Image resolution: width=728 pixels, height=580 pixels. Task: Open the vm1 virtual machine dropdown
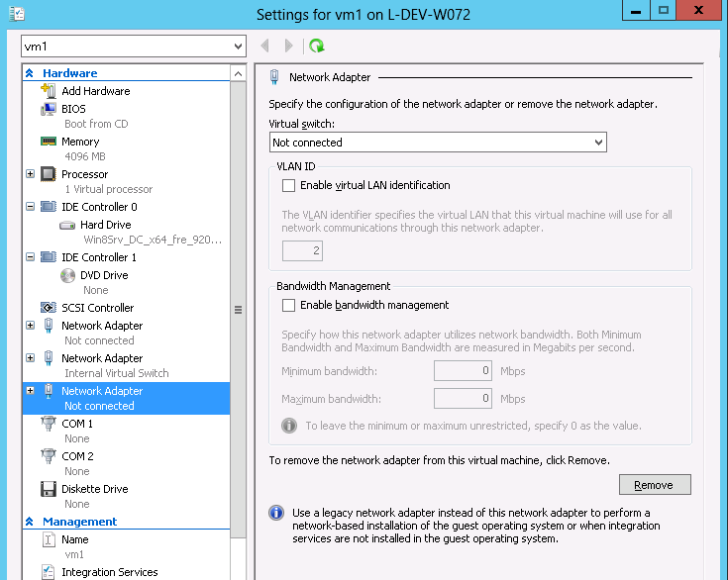pos(133,47)
